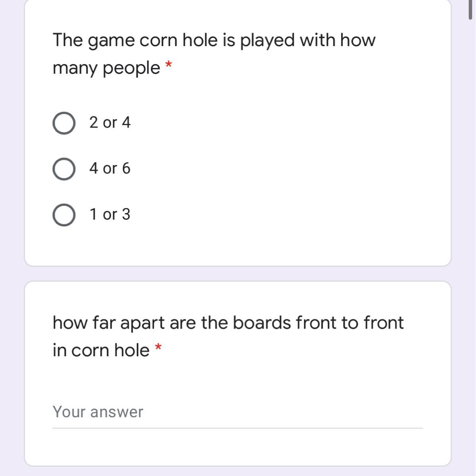476x476 pixels.
Task: Click the "1 or 3" answer label text
Action: [110, 215]
